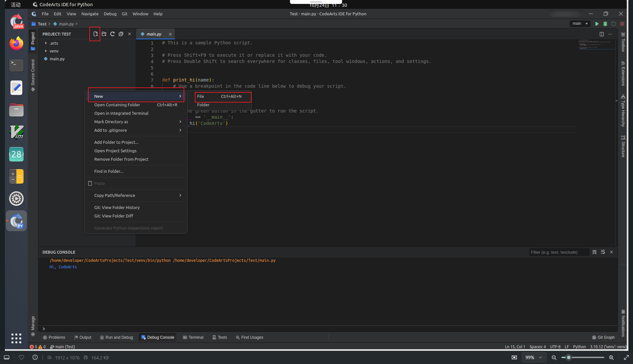The height and width of the screenshot is (364, 633).
Task: Click the debug console filter field
Action: click(558, 252)
